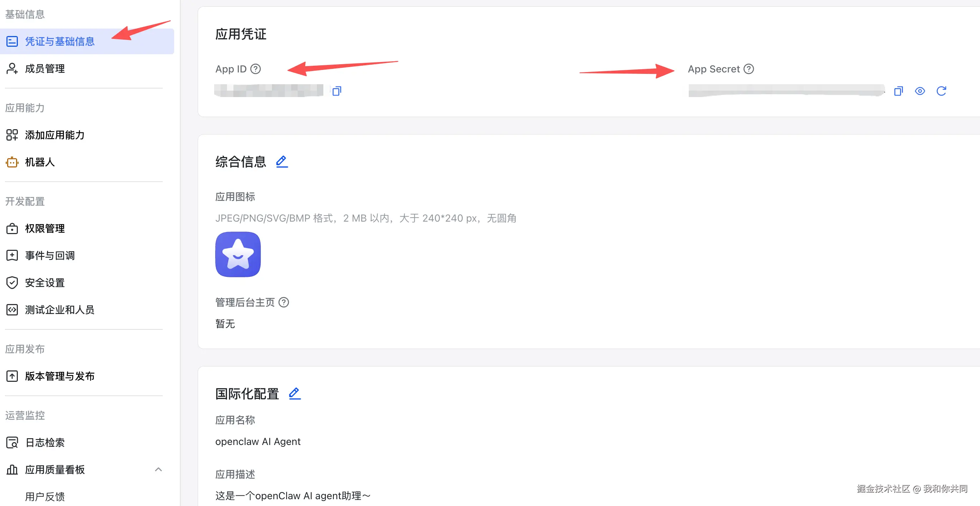Open help tooltip next to App ID

pos(256,69)
